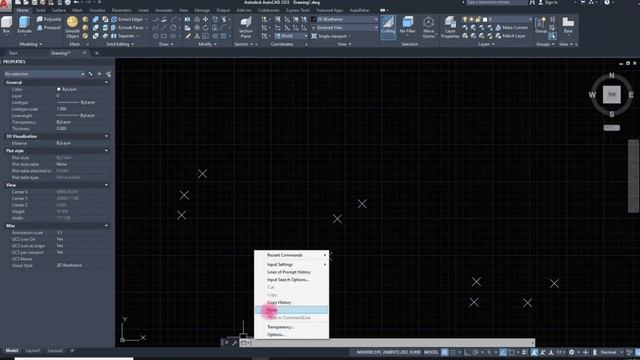Collapse the General properties section
The height and width of the screenshot is (360, 640).
coord(107,82)
